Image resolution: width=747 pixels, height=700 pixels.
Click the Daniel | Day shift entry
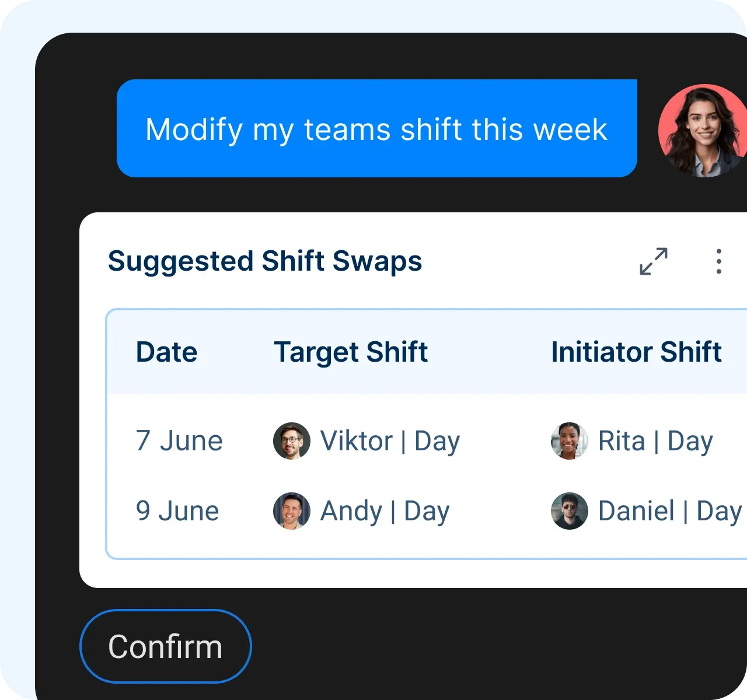pos(670,511)
